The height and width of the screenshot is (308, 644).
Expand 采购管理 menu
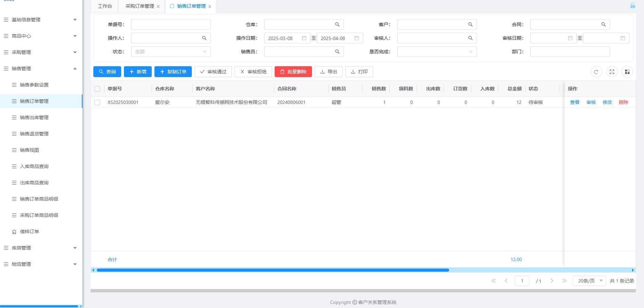click(41, 52)
